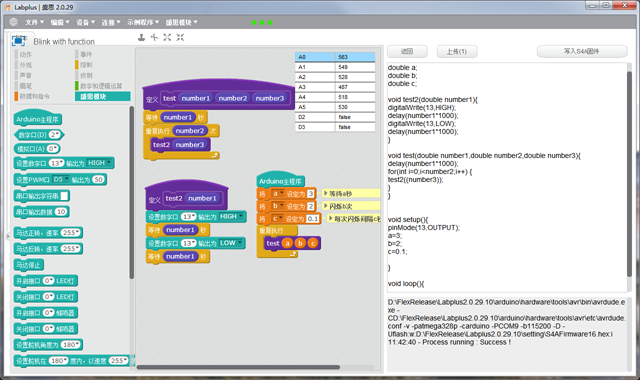Click the Arduino主程序 block in the palette
Viewport: 640px width, 380px height.
point(38,119)
